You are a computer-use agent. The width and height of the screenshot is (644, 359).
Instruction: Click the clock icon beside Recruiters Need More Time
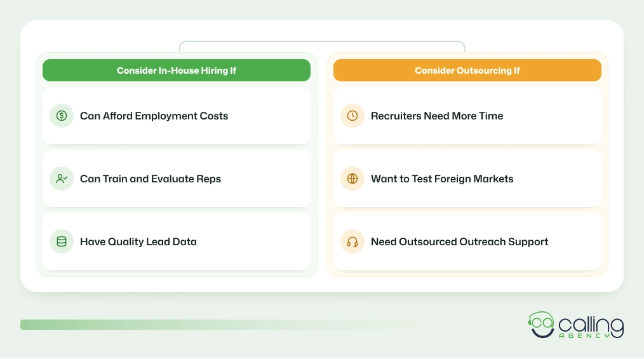click(x=352, y=116)
